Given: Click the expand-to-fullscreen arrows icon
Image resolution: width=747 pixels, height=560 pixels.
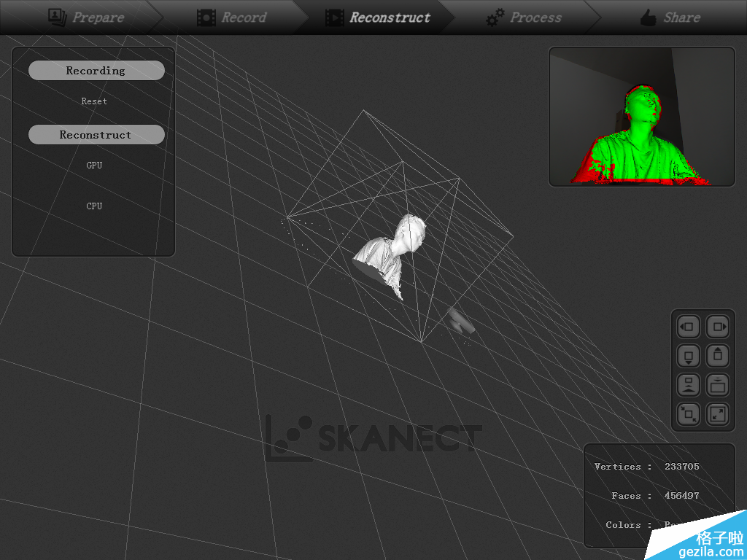Looking at the screenshot, I should (x=719, y=414).
